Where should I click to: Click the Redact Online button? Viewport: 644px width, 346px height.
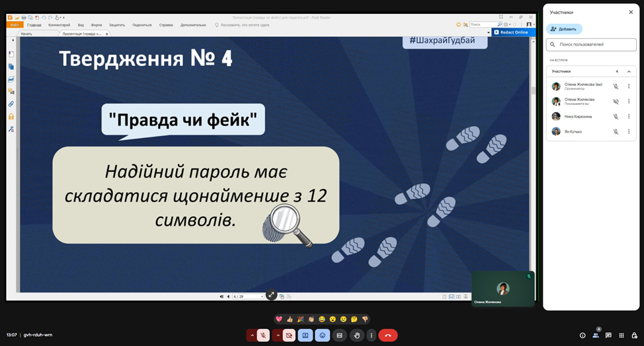(513, 32)
